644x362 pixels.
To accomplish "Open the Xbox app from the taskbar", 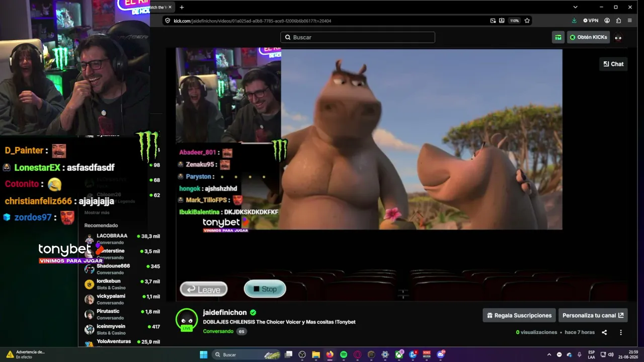I will tap(399, 354).
